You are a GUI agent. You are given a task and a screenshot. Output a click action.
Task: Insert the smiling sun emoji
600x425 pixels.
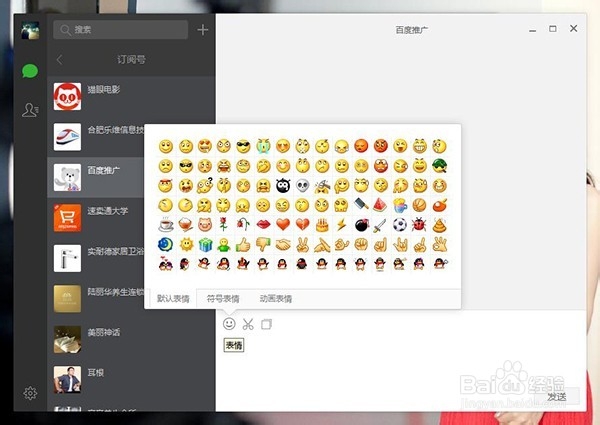[x=186, y=244]
